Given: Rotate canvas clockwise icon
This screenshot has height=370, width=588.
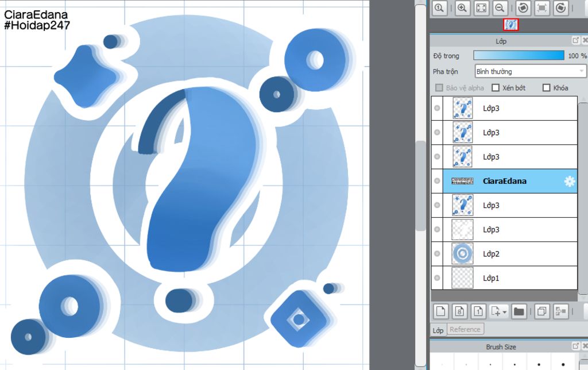Looking at the screenshot, I should (x=560, y=7).
